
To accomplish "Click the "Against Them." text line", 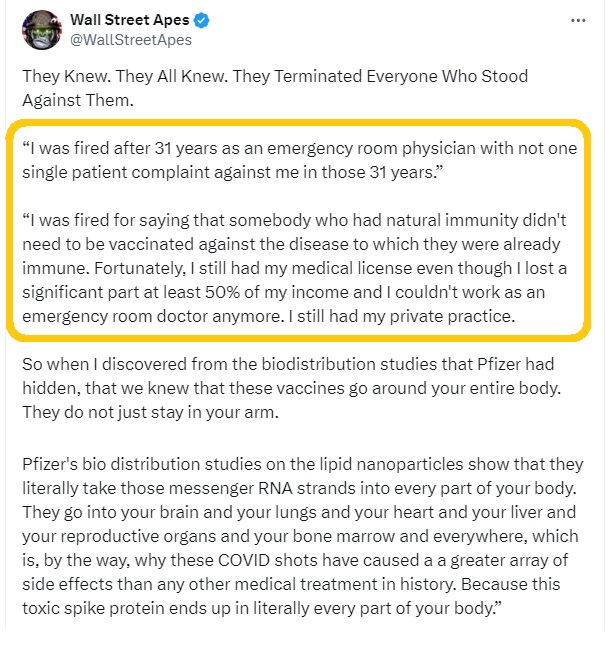I will coord(78,100).
